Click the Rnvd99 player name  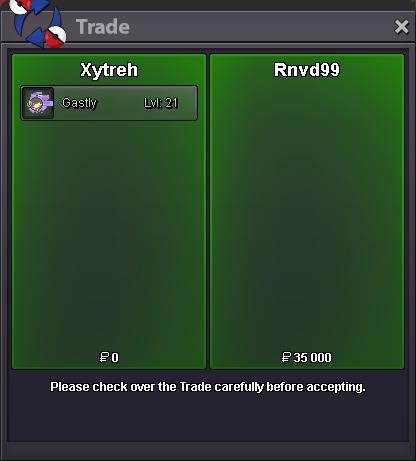(307, 70)
